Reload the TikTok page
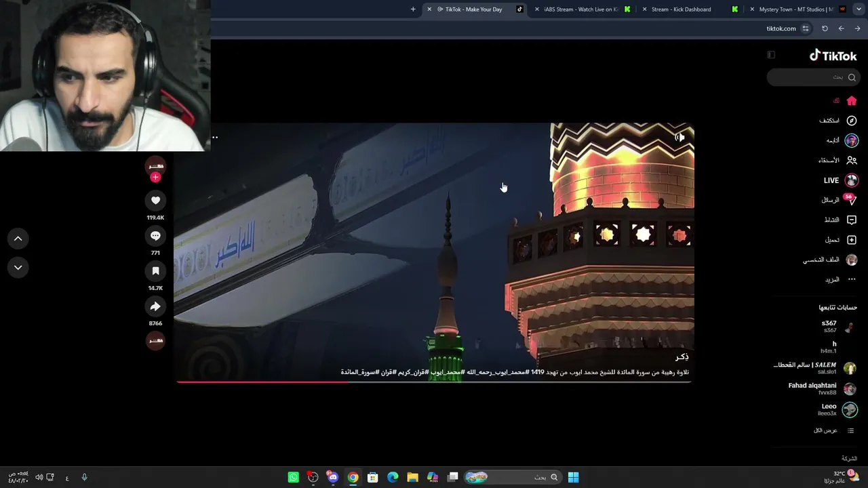868x488 pixels. pyautogui.click(x=825, y=28)
